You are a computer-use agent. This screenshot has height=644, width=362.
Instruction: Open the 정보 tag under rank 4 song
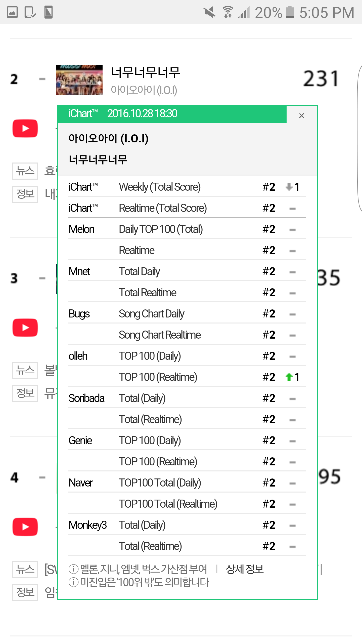coord(25,592)
